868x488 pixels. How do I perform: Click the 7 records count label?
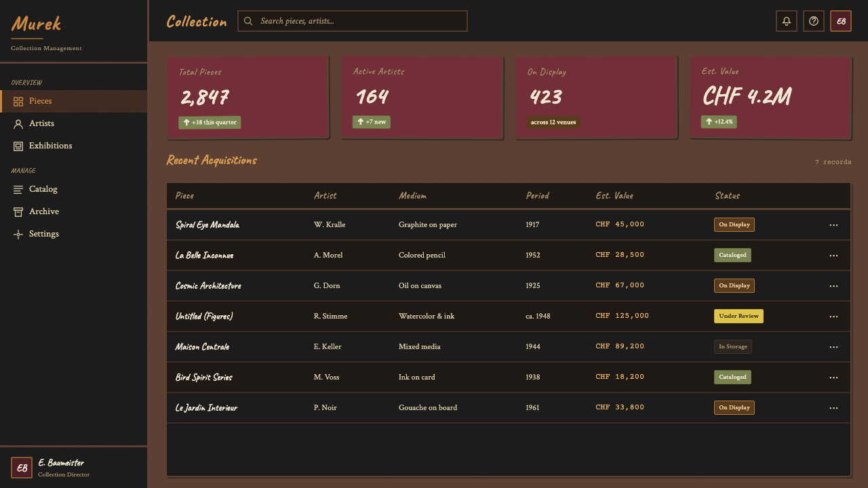(833, 162)
